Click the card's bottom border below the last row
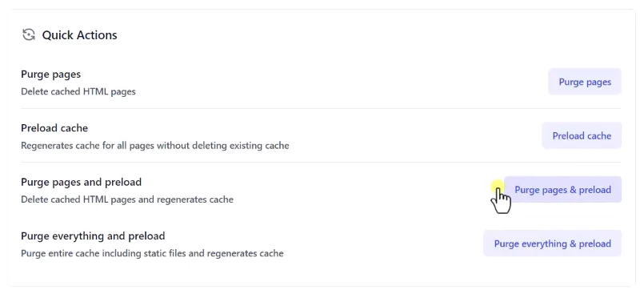644x294 pixels. pyautogui.click(x=321, y=286)
